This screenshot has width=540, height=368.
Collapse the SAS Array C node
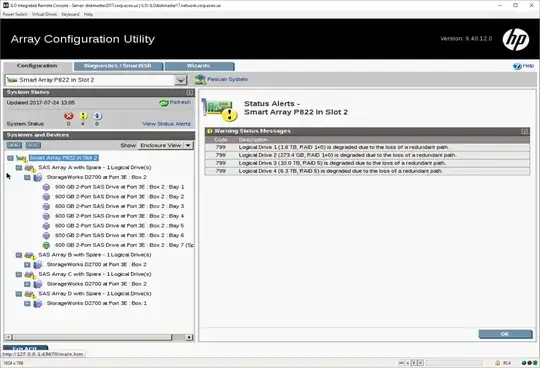pyautogui.click(x=19, y=275)
